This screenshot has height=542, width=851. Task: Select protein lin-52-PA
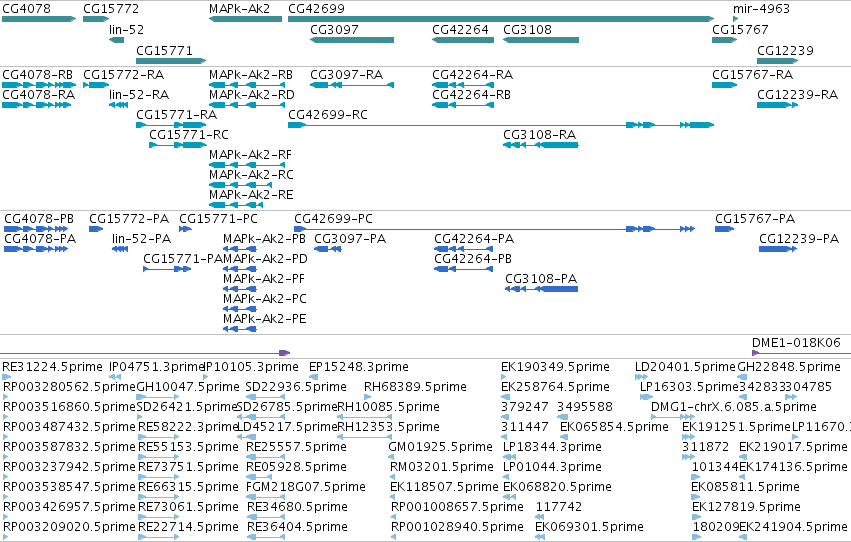[x=141, y=239]
